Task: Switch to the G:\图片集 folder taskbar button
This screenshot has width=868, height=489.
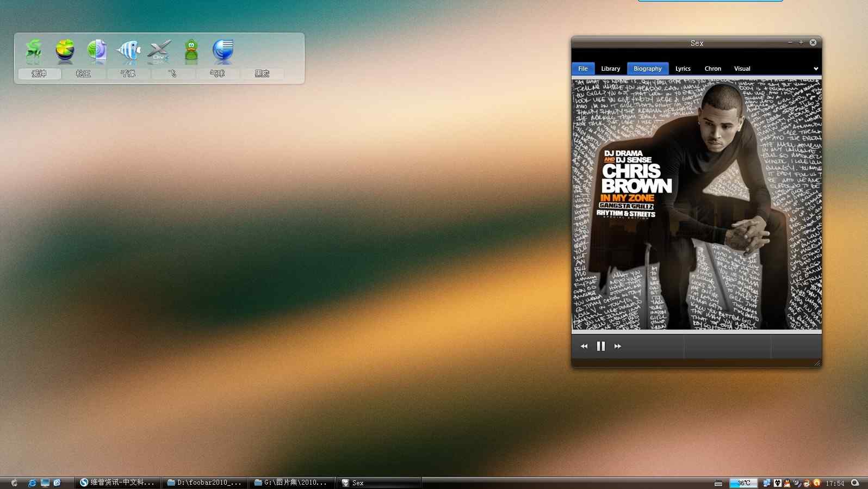Action: pyautogui.click(x=292, y=482)
